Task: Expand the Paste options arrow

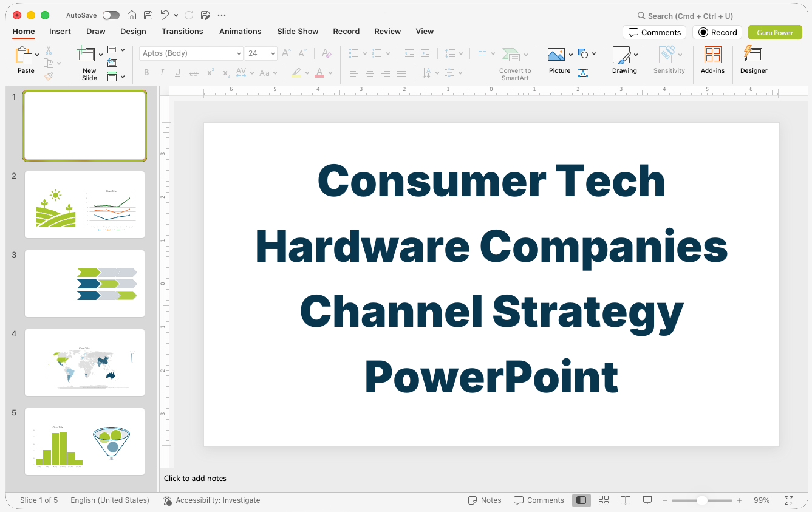Action: click(x=37, y=55)
